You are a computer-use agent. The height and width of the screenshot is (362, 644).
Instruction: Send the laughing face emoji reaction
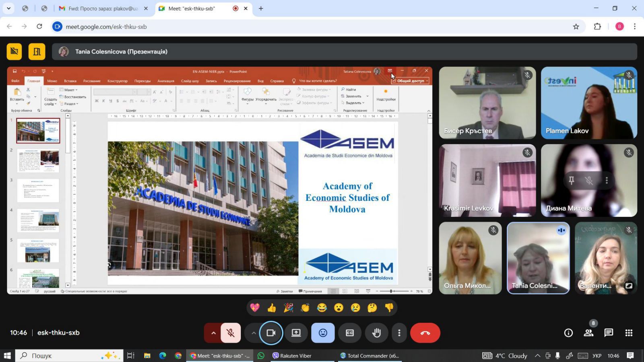coord(322,308)
